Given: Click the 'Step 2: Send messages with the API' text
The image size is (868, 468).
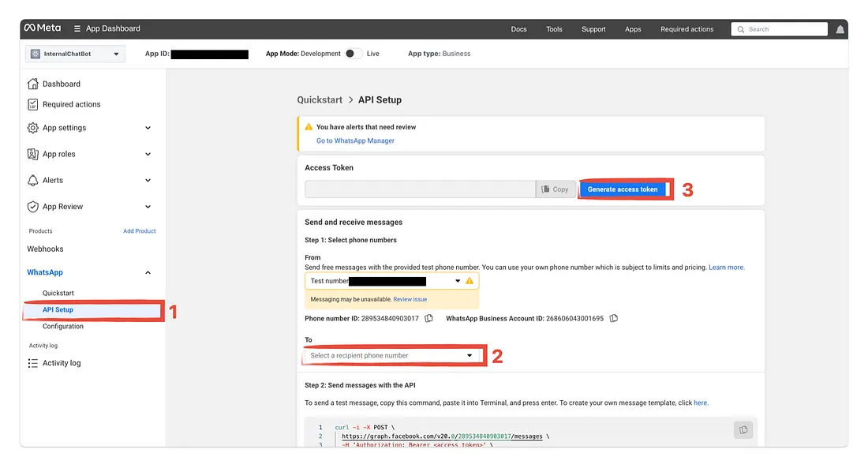Looking at the screenshot, I should click(360, 385).
